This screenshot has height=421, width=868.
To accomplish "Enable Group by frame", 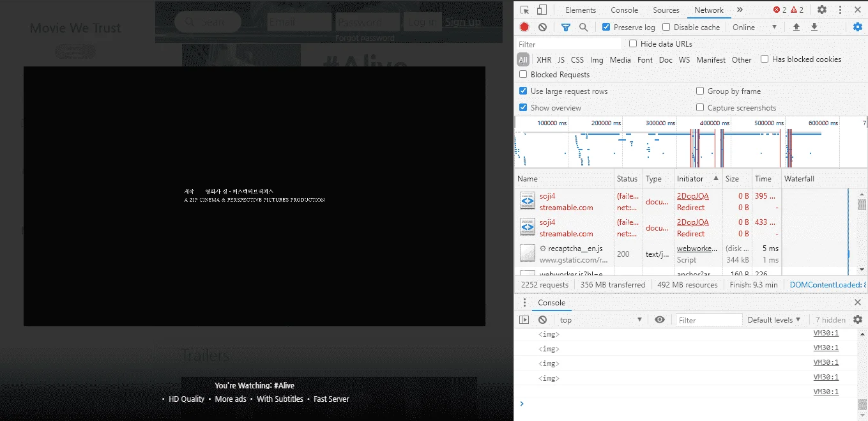I will tap(700, 91).
